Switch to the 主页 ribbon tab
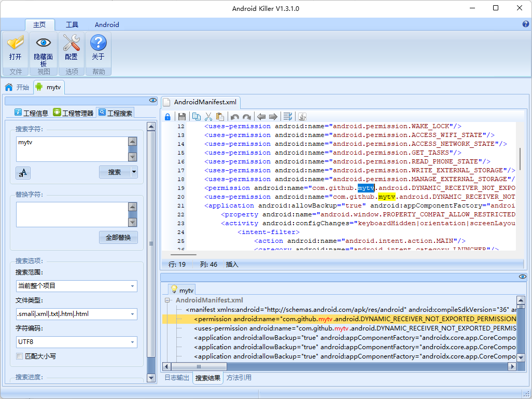The width and height of the screenshot is (532, 399). [40, 25]
